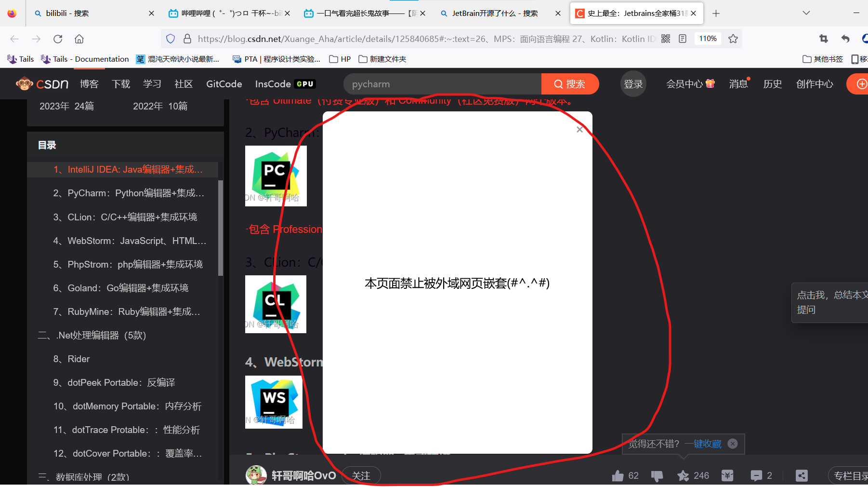Open the 博客 menu item
The image size is (868, 487).
coord(89,84)
